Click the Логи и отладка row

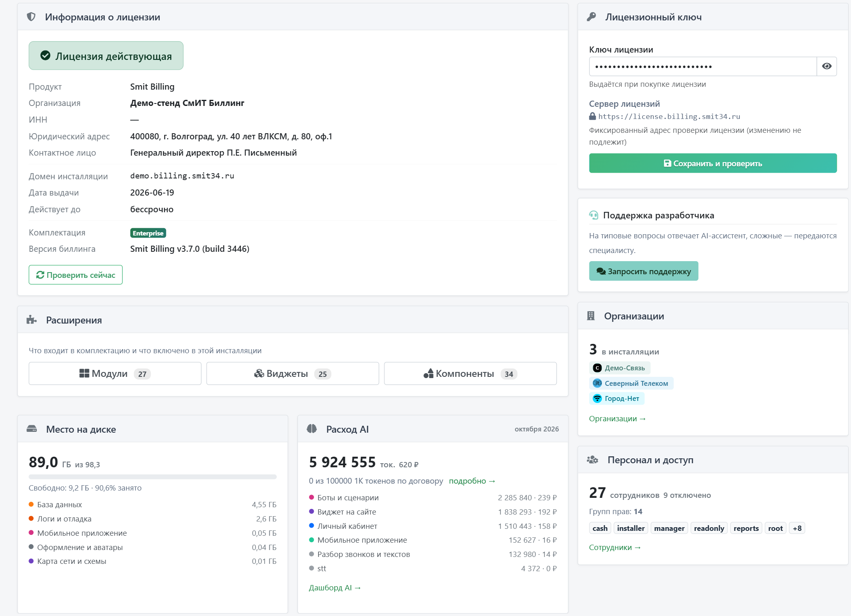point(152,519)
